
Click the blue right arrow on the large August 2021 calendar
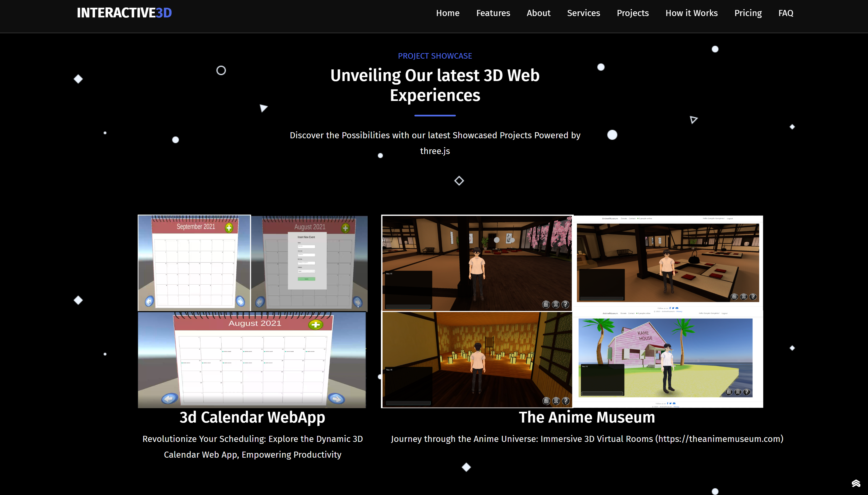point(336,398)
